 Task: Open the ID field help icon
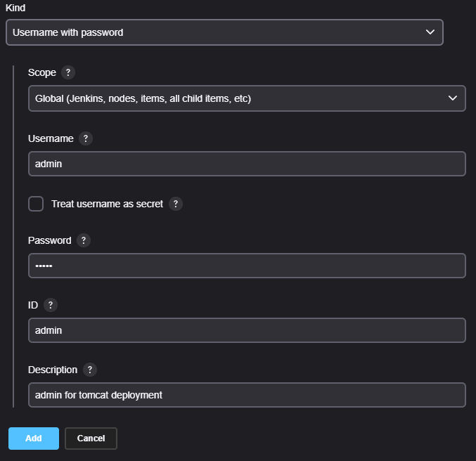click(x=51, y=305)
